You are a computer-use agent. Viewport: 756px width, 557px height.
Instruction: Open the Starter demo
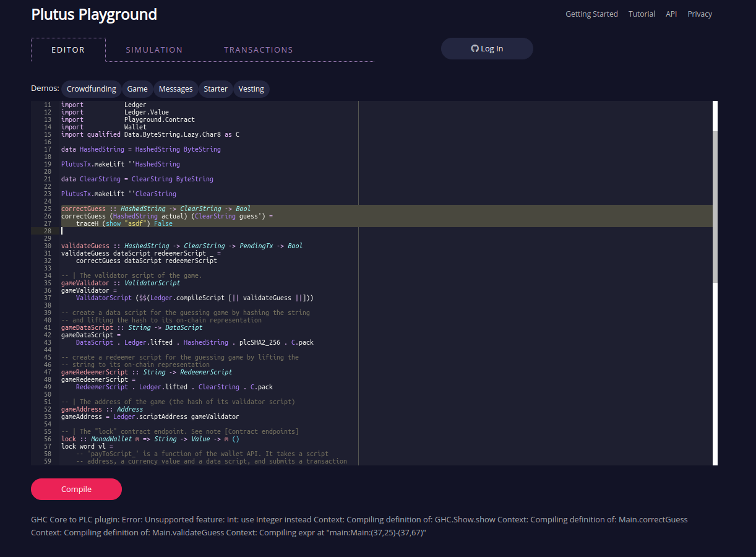(215, 89)
